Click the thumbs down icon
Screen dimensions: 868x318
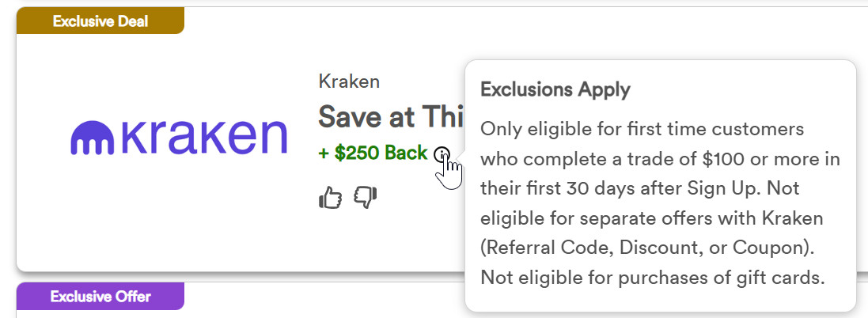[x=365, y=198]
